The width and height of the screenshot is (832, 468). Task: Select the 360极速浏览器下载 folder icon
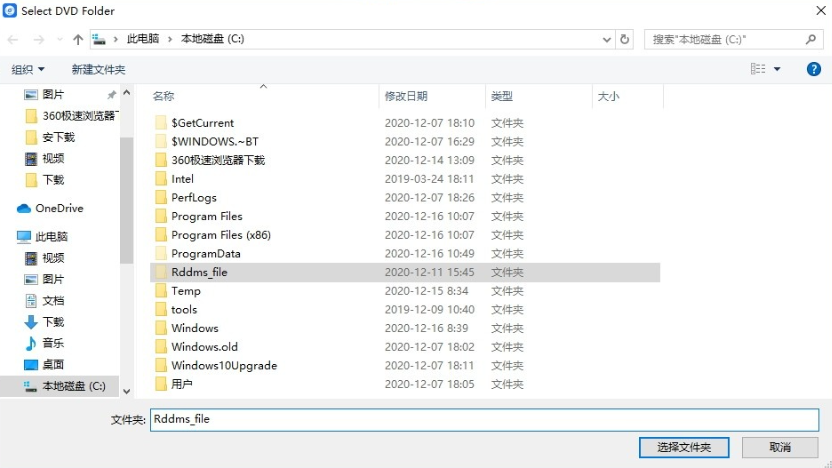point(161,160)
